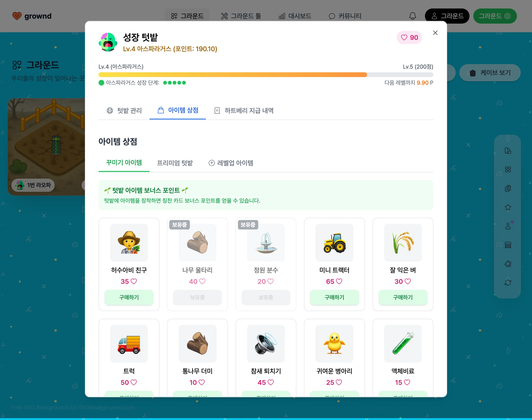
Task: Open 하트베리 지급 내역 tab
Action: [244, 111]
